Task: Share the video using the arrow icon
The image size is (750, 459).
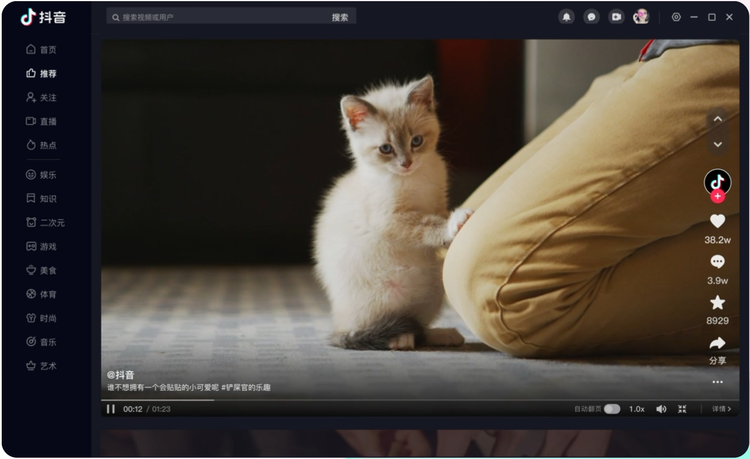Action: click(x=717, y=343)
